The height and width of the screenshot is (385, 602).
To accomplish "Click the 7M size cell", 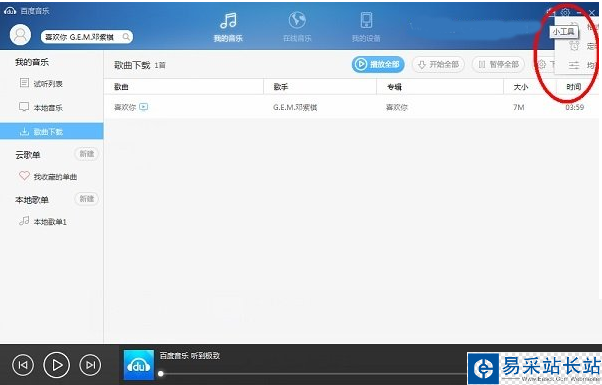I will pyautogui.click(x=519, y=107).
